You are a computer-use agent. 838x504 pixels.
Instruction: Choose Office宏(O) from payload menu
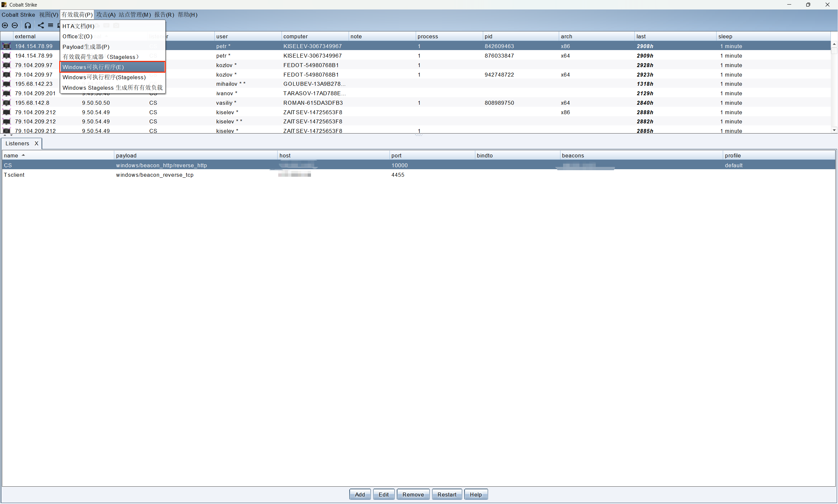click(x=112, y=36)
